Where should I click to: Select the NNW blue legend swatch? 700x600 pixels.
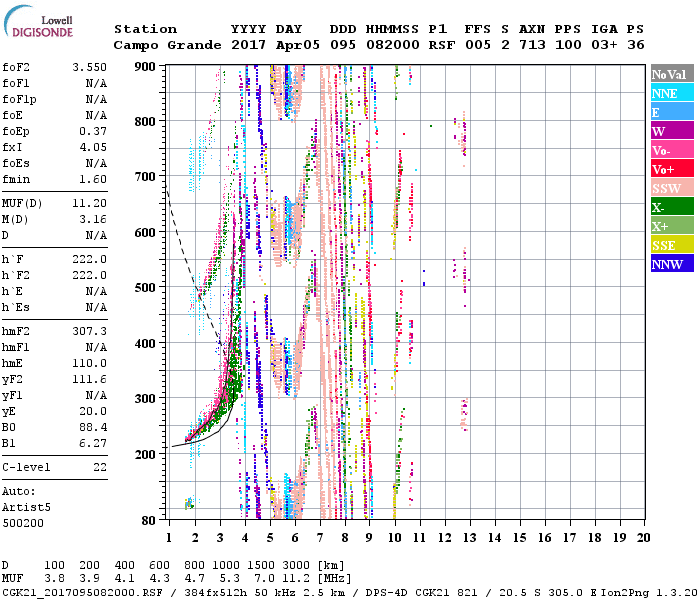(x=672, y=264)
